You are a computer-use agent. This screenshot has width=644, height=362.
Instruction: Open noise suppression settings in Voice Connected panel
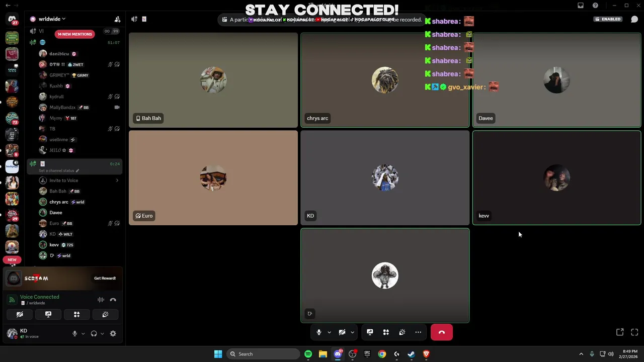[101, 300]
